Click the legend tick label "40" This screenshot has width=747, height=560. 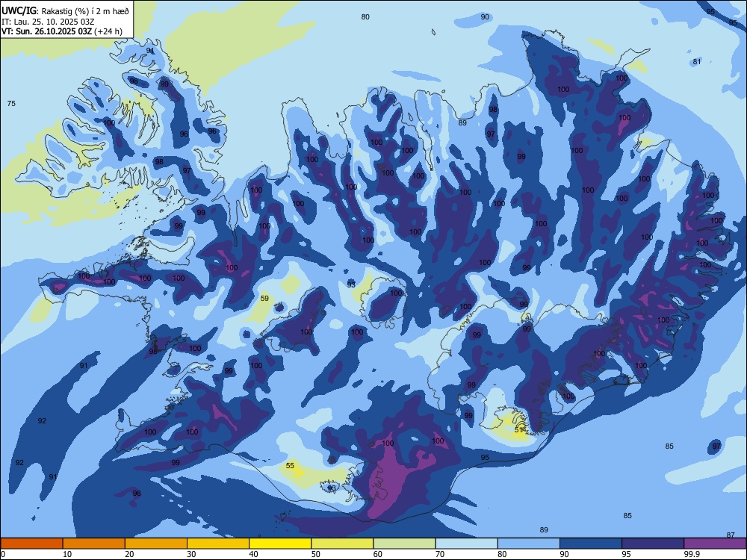(x=254, y=554)
